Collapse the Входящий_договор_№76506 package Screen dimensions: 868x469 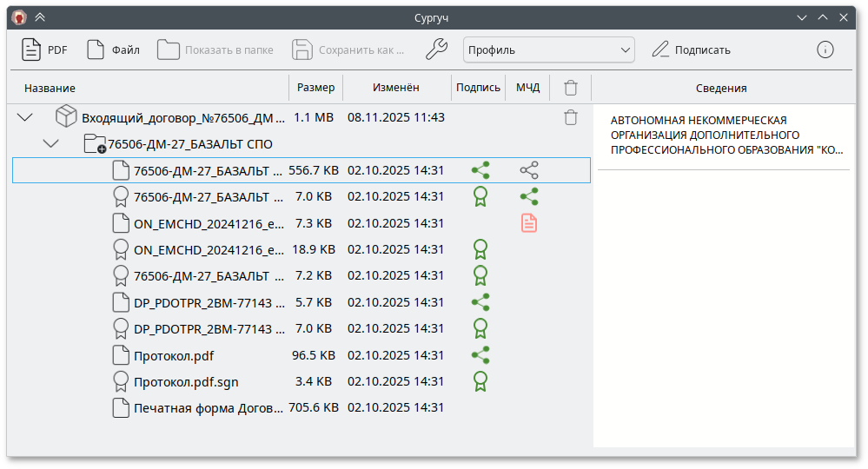24,117
